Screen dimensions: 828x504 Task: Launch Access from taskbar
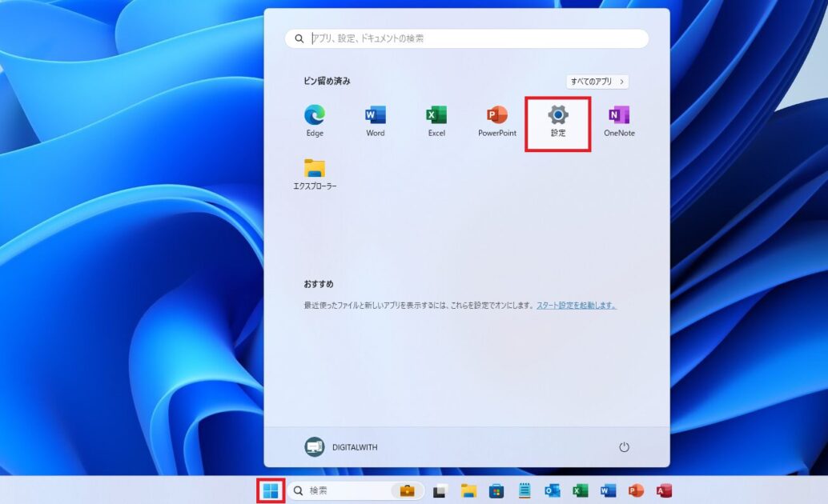click(x=665, y=491)
